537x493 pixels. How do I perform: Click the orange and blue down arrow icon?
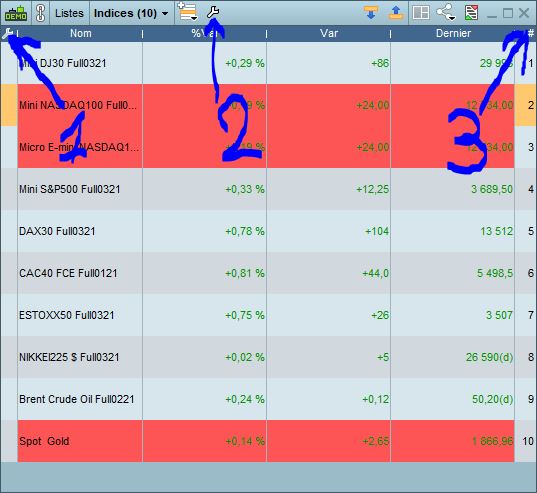pos(371,13)
